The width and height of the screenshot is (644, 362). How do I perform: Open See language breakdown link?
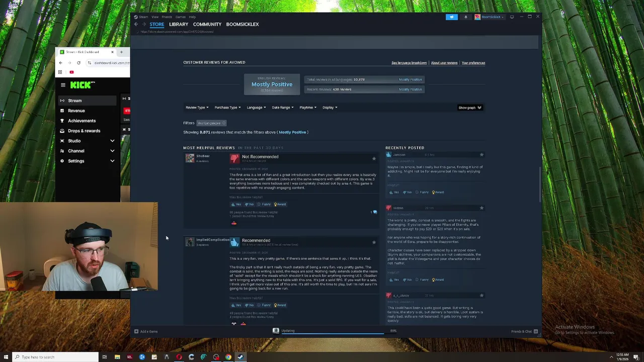point(409,63)
